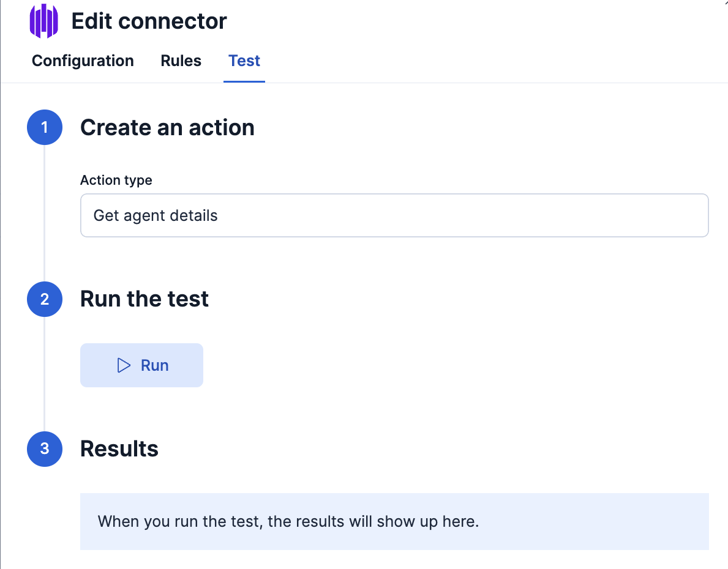Click the step 1 number circle

coord(44,127)
